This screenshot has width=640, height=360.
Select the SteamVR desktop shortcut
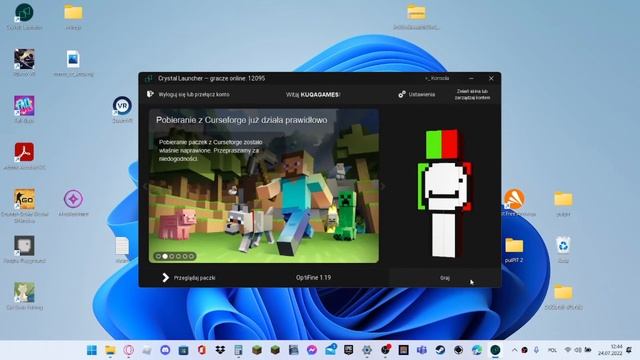pos(122,109)
